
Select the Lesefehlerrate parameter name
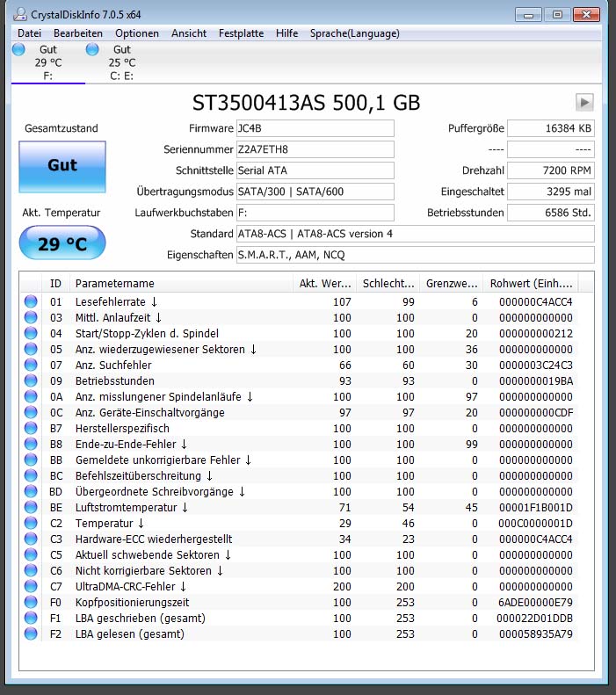116,302
